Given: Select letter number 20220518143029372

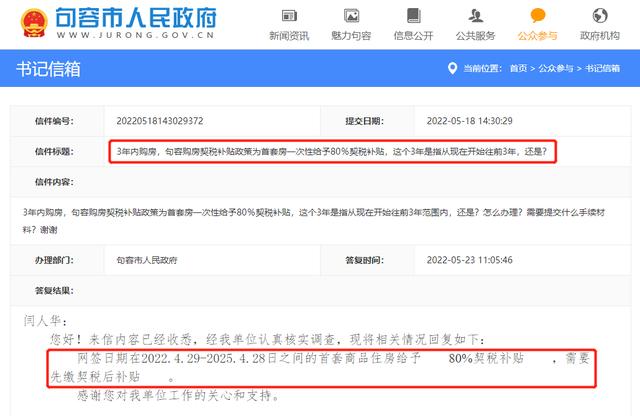Looking at the screenshot, I should point(160,121).
